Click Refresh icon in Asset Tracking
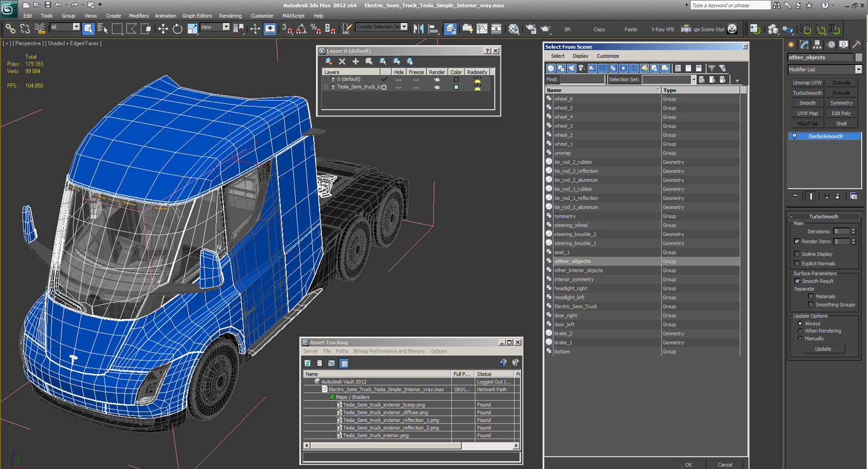The width and height of the screenshot is (868, 469). 307,363
